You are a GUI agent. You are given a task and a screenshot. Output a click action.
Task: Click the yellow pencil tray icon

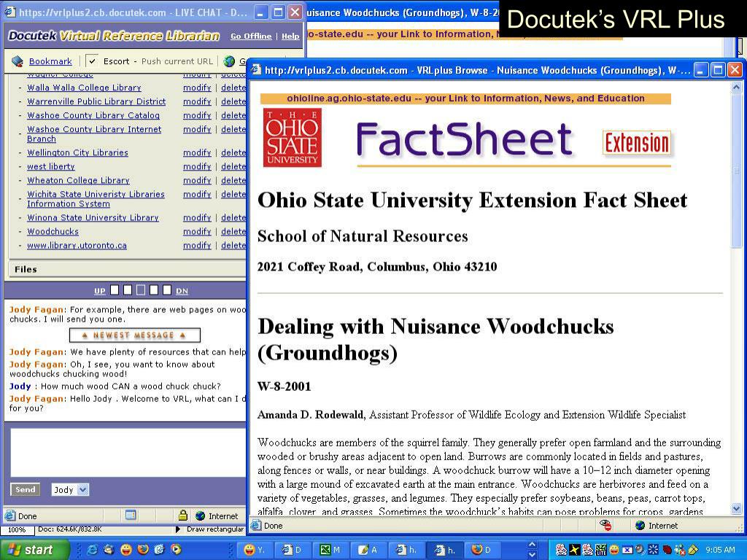(x=693, y=550)
